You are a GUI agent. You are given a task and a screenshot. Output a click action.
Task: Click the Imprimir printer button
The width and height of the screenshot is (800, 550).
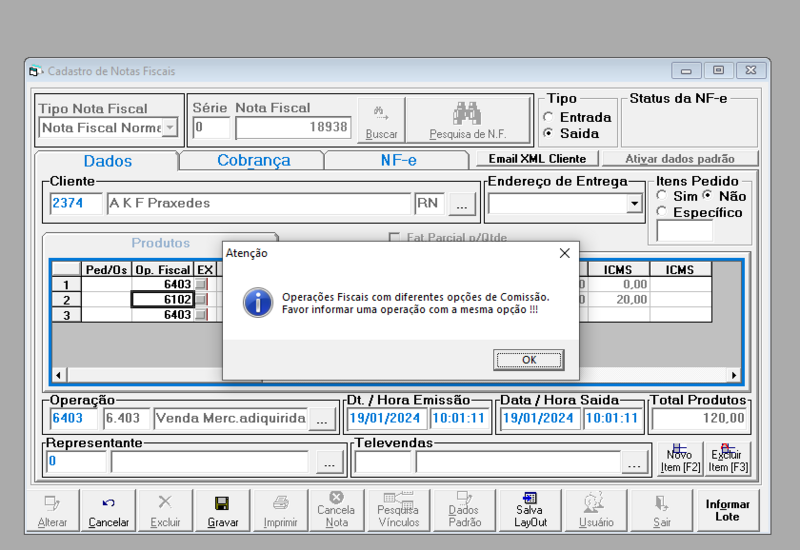[x=280, y=511]
